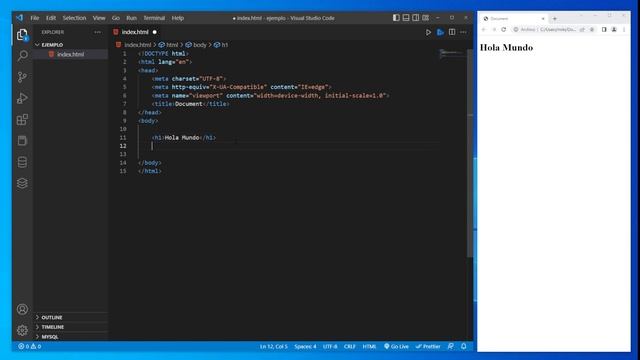Open the Database icon in activity bar
The width and height of the screenshot is (640, 360).
point(22,162)
